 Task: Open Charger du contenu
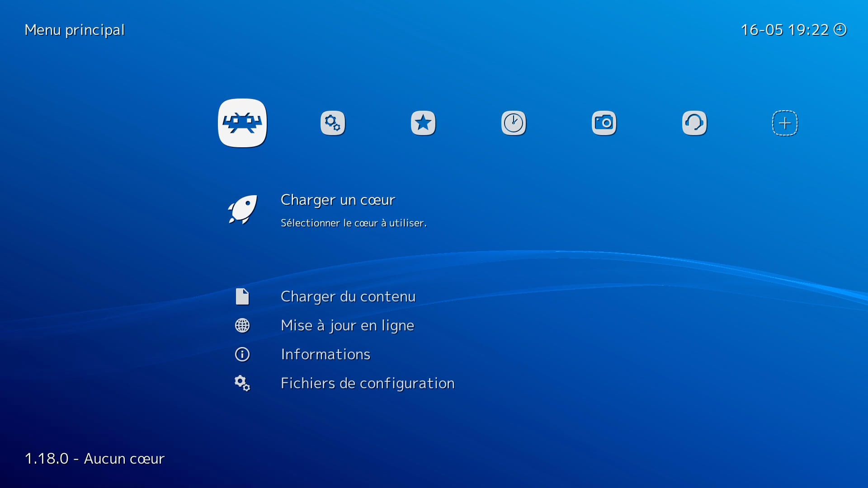coord(348,296)
